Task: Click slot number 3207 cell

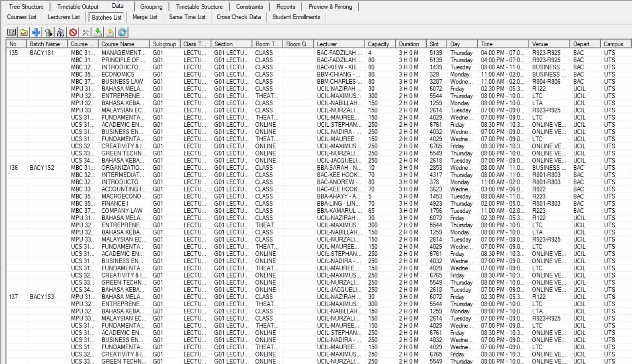Action: tap(436, 82)
